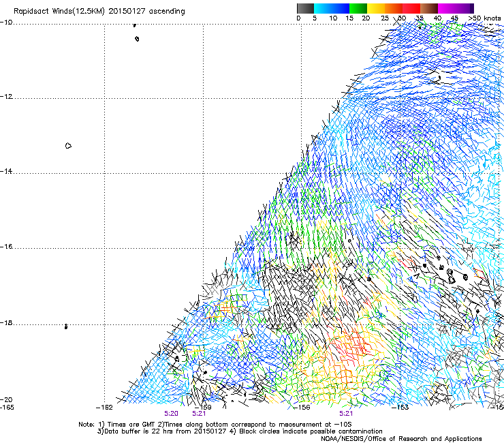Select the cyan 5 knots legend swatch
This screenshot has width=504, height=443.
[323, 8]
